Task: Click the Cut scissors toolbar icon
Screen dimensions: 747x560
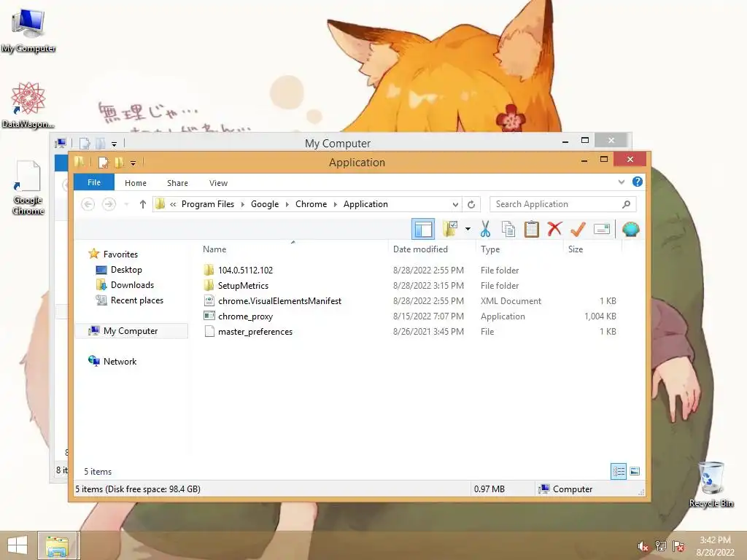Action: coord(485,229)
